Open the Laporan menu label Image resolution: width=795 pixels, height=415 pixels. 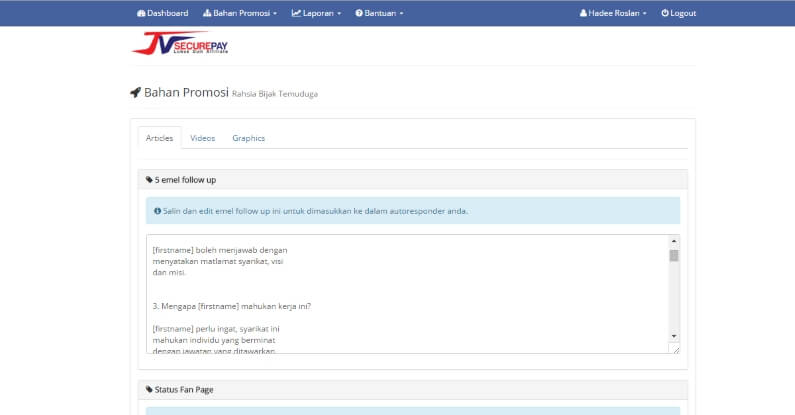point(318,13)
